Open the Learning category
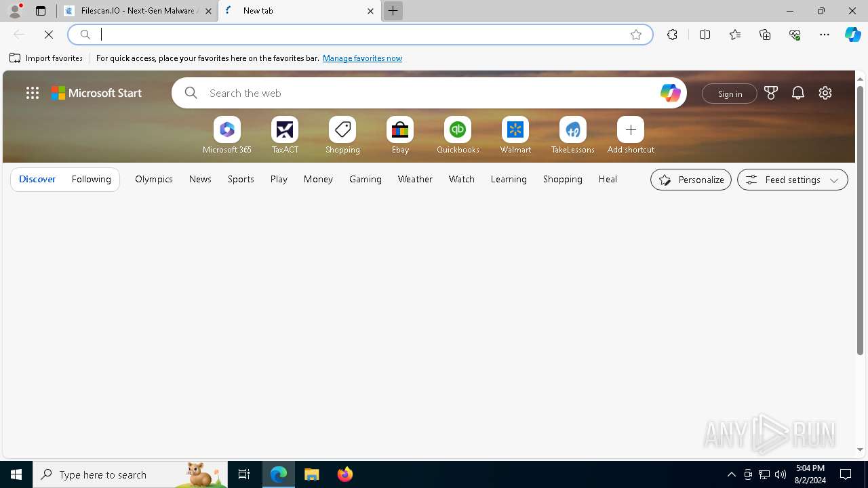This screenshot has width=868, height=488. pos(509,179)
